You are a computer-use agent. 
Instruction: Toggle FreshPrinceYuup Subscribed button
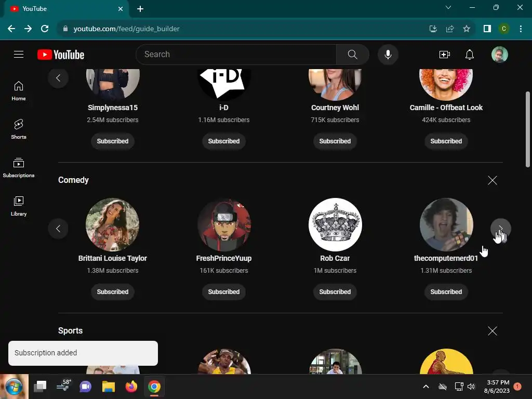click(224, 292)
